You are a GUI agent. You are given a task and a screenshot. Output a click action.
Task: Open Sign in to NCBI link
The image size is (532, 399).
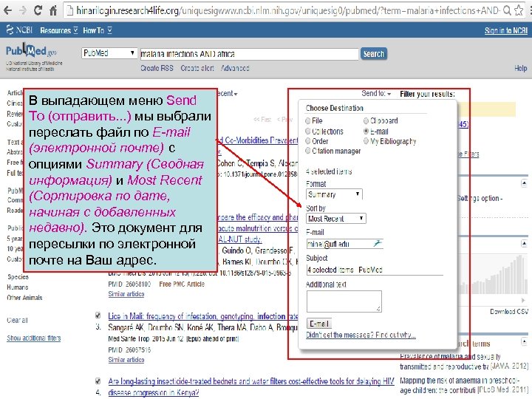(x=506, y=30)
